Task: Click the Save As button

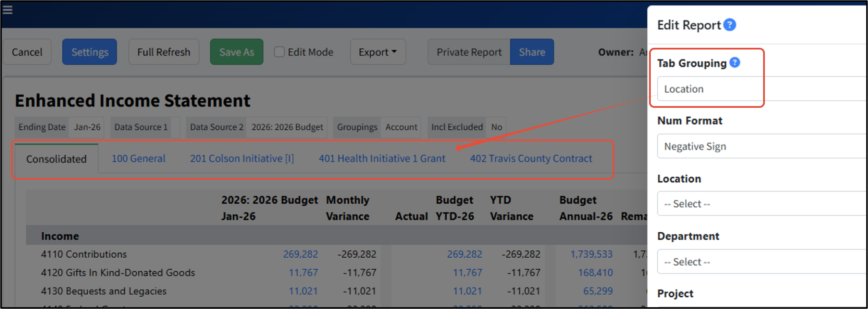Action: [x=237, y=52]
